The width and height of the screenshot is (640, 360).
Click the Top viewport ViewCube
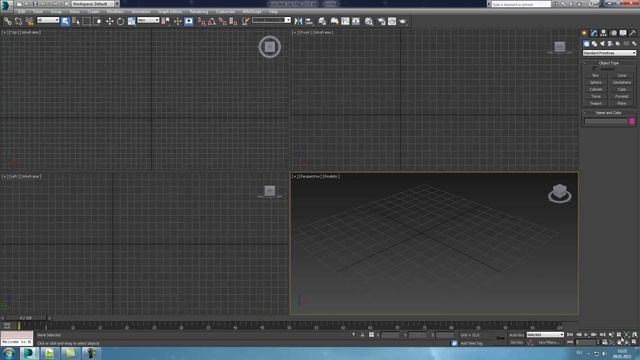tap(269, 47)
